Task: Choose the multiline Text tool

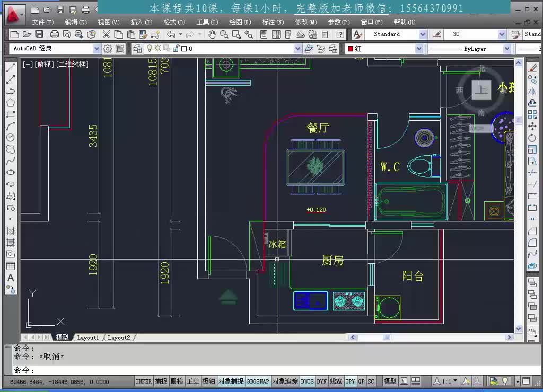Action: pyautogui.click(x=11, y=278)
